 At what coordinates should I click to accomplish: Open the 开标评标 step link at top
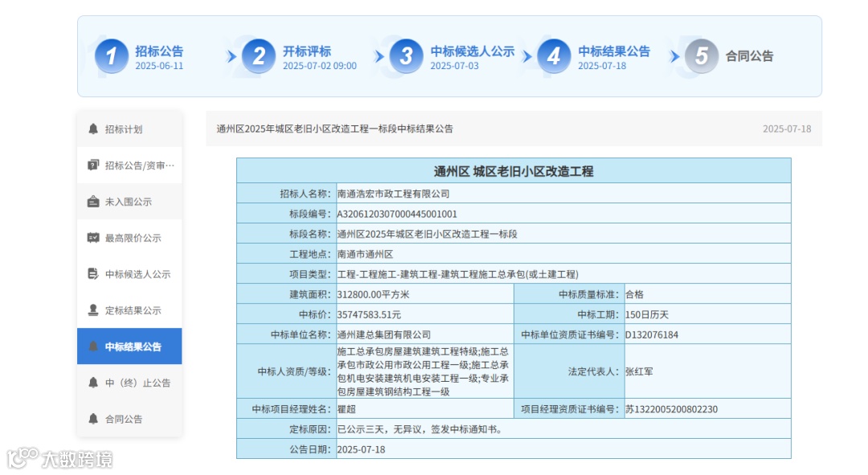click(x=307, y=51)
